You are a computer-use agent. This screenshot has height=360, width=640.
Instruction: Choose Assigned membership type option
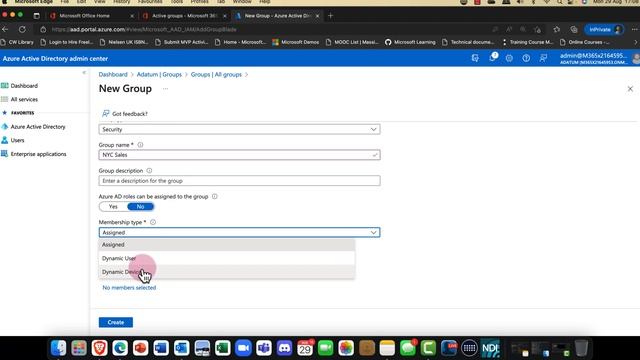[x=227, y=245]
